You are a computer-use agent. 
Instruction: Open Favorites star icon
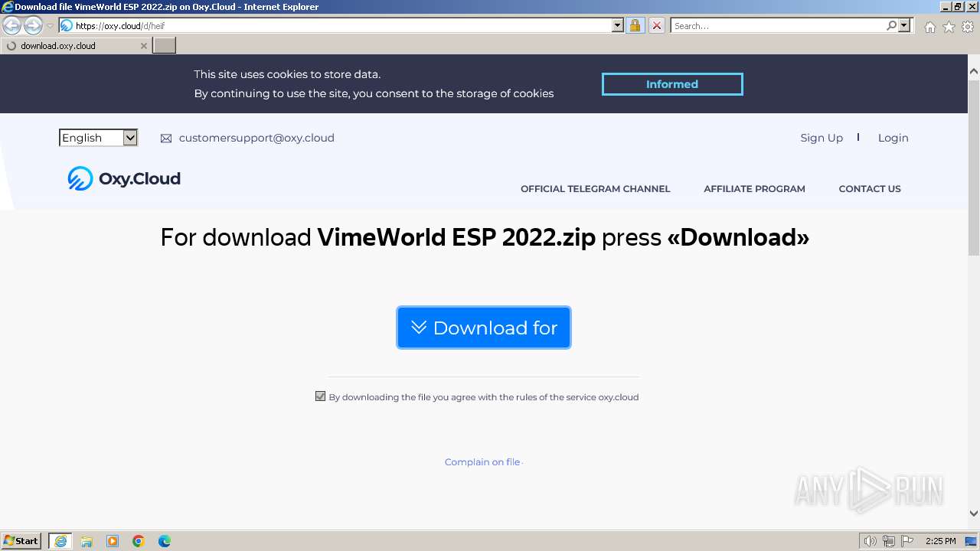949,27
